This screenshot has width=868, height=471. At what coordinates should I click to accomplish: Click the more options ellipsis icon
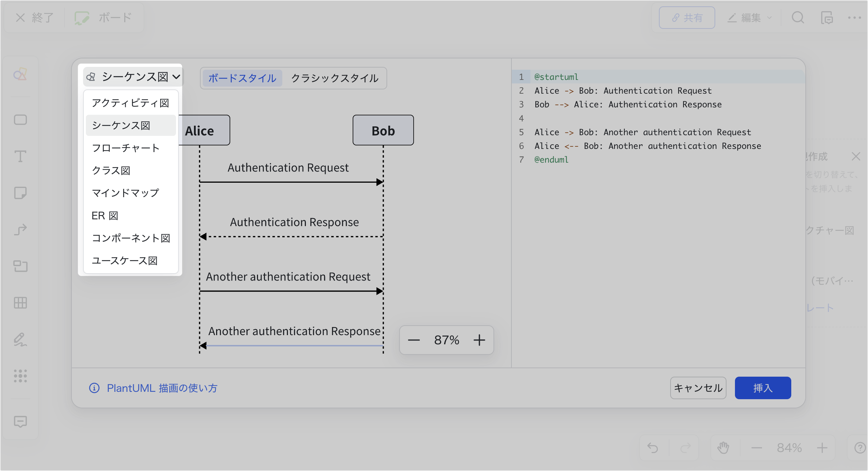(855, 17)
